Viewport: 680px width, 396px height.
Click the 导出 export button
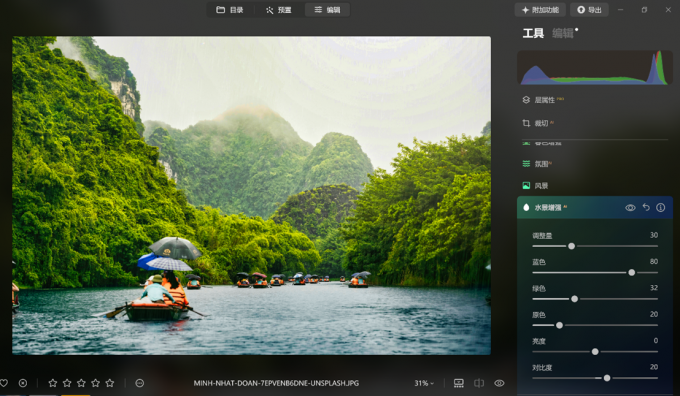point(589,10)
